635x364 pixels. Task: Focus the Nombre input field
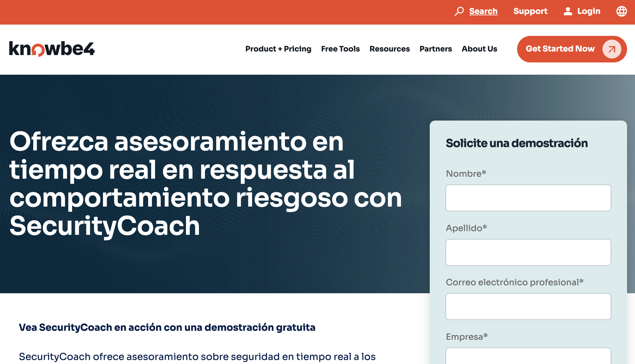point(528,198)
